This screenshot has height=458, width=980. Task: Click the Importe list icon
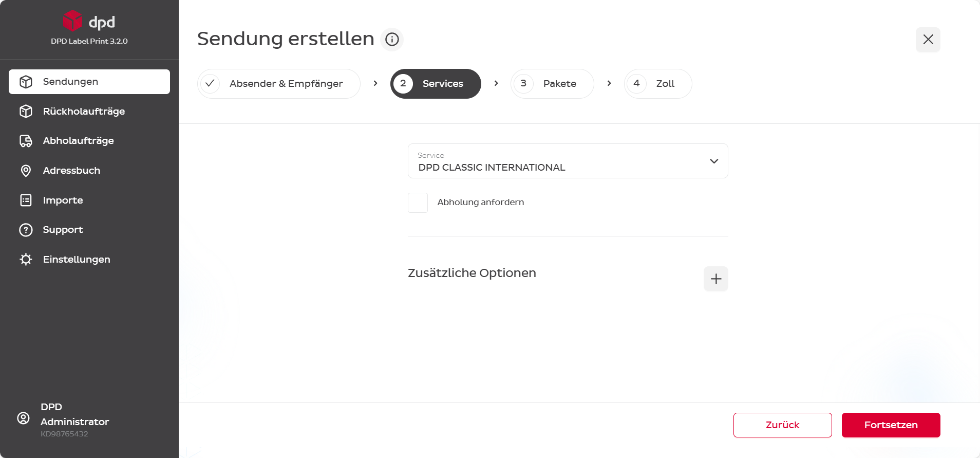(x=26, y=200)
